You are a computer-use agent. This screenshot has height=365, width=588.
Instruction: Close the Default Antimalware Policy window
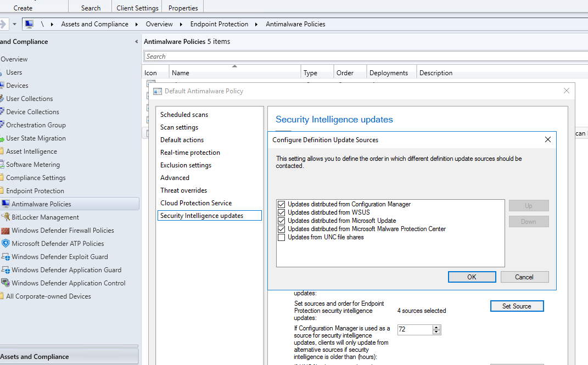click(x=566, y=91)
